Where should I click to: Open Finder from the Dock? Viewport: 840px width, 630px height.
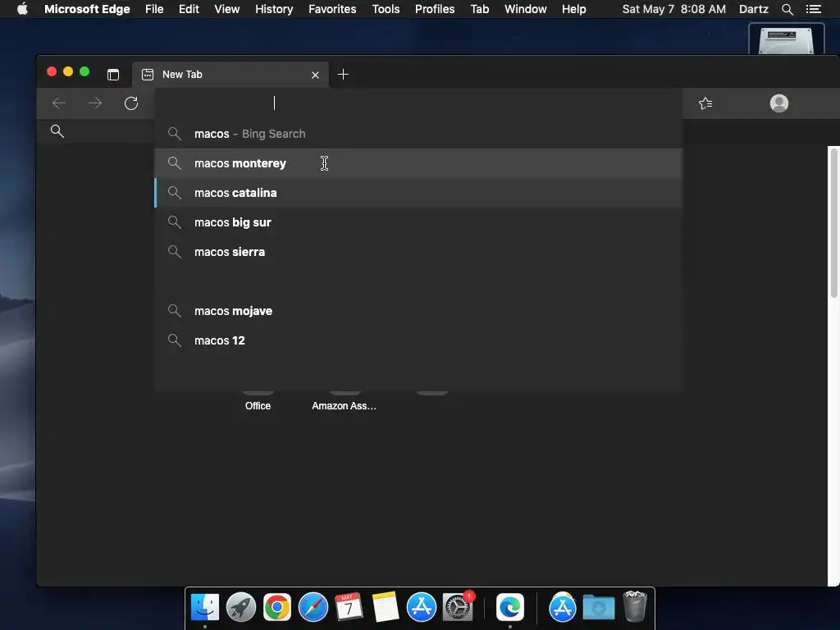204,607
